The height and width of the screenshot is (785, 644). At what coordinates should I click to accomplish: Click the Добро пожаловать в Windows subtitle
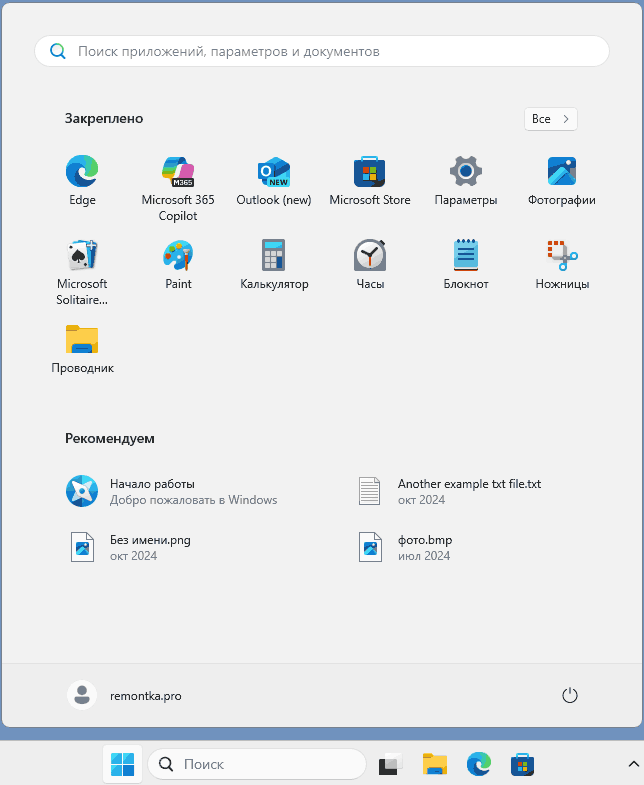pos(193,500)
